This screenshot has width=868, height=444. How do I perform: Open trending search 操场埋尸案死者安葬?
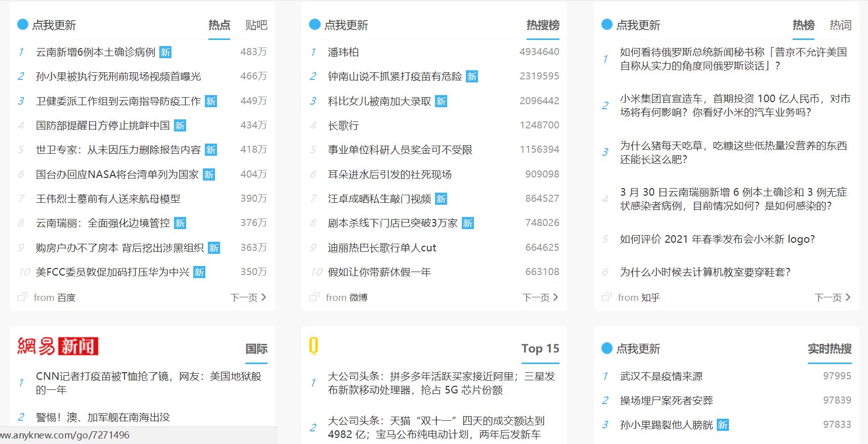click(x=666, y=401)
